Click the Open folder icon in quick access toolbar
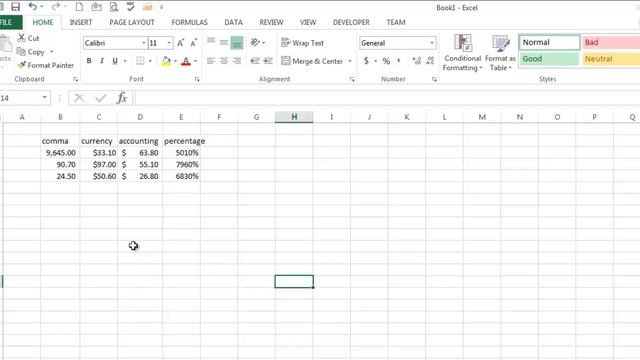 [147, 7]
